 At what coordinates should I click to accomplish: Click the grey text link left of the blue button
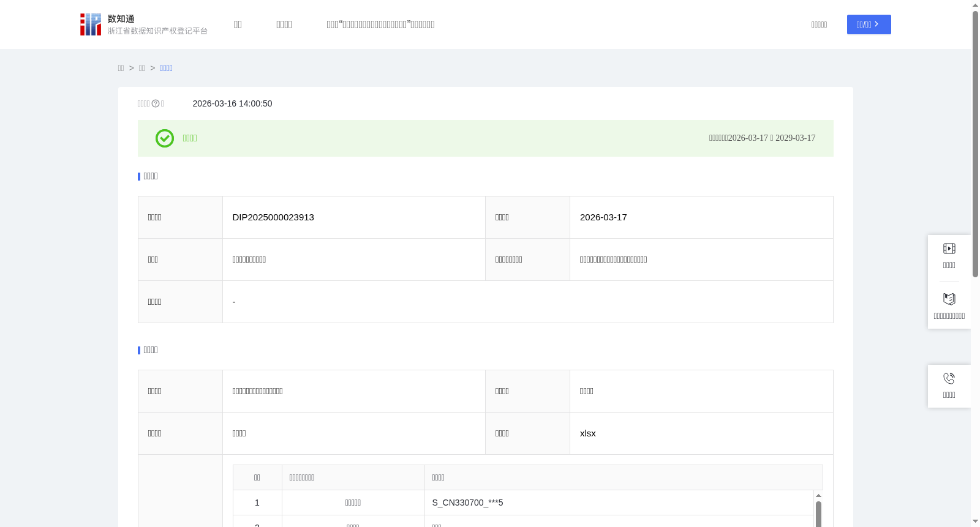(820, 24)
